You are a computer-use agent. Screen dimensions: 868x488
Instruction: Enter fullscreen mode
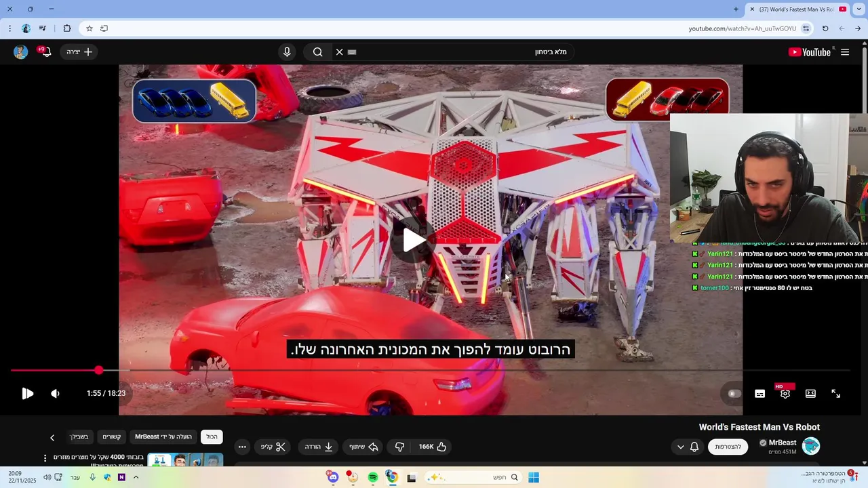[835, 393]
